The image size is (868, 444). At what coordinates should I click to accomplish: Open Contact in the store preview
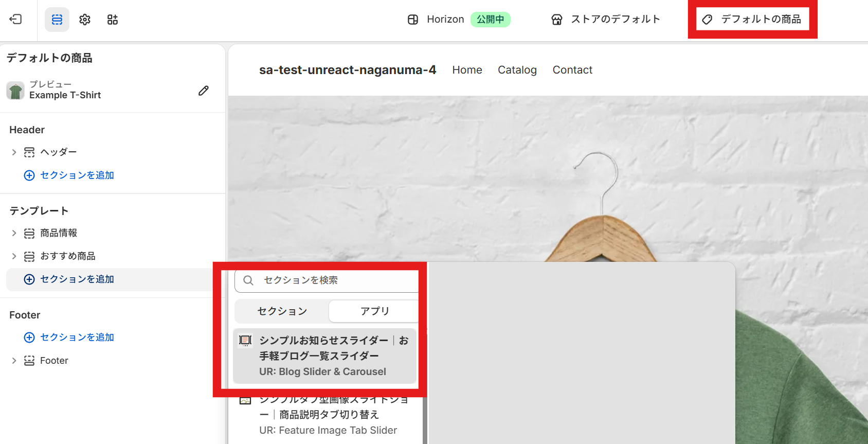572,70
